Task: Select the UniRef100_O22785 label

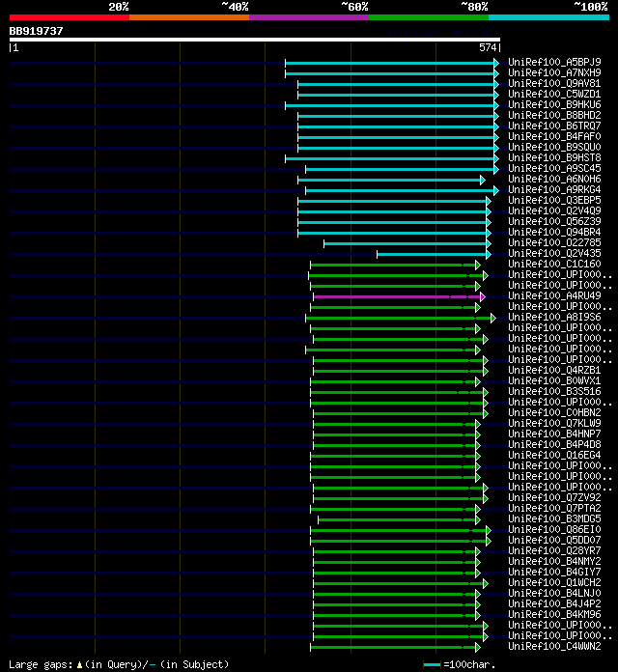Action: (x=554, y=243)
